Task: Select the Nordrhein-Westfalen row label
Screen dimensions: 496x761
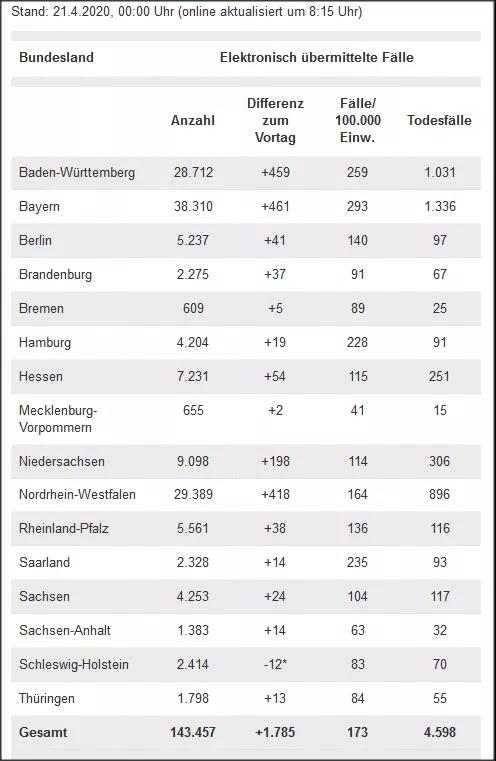Action: point(77,494)
